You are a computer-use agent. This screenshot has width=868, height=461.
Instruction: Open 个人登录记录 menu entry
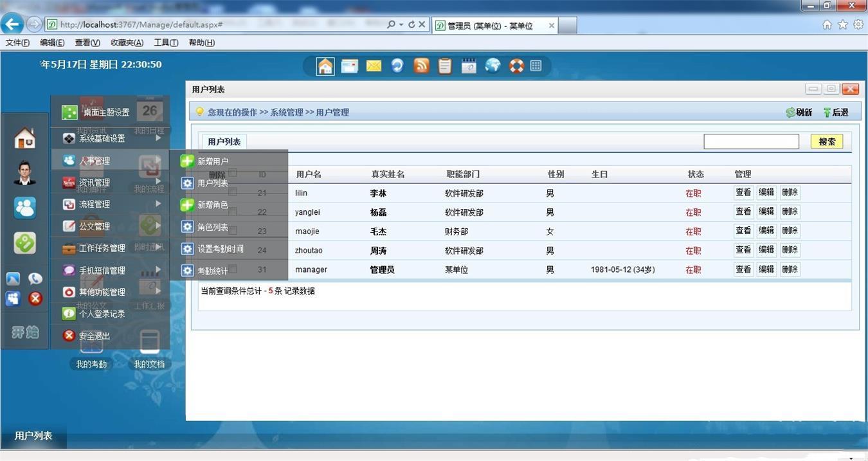pyautogui.click(x=110, y=314)
